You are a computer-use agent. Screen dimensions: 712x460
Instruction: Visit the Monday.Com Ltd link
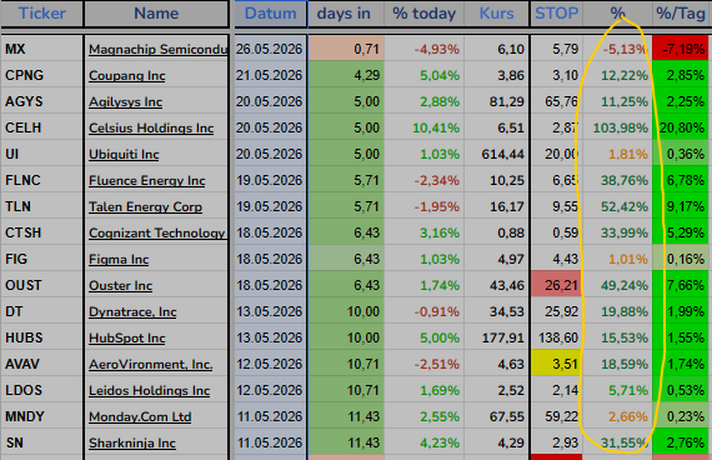pos(140,417)
